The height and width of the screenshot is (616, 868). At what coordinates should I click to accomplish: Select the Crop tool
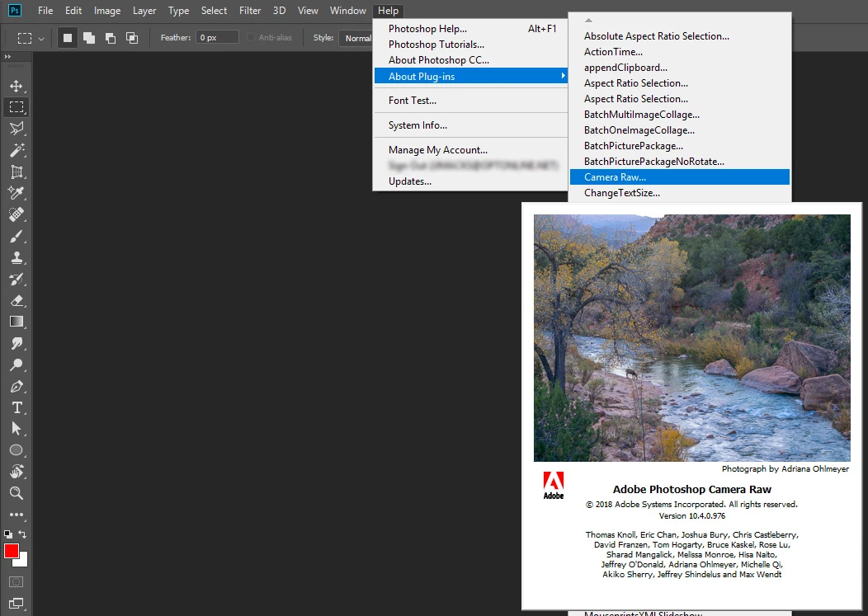pyautogui.click(x=16, y=172)
